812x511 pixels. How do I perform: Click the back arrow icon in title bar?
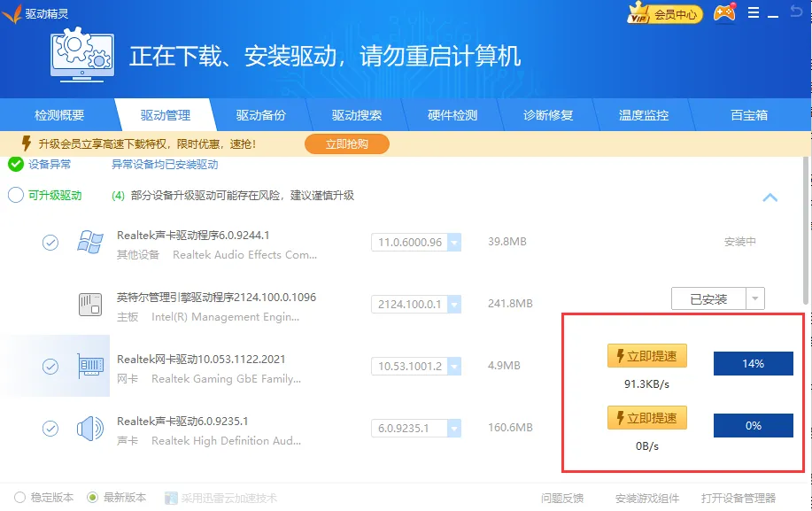(x=796, y=11)
